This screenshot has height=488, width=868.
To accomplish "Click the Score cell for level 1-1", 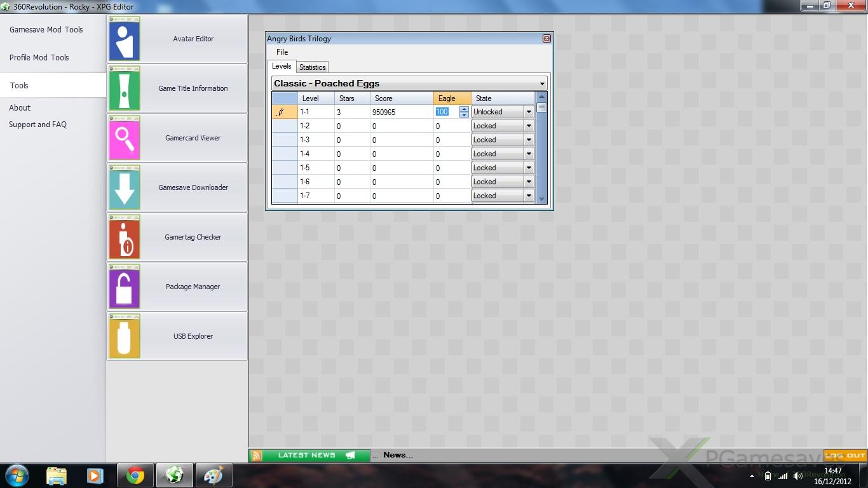I will [400, 112].
